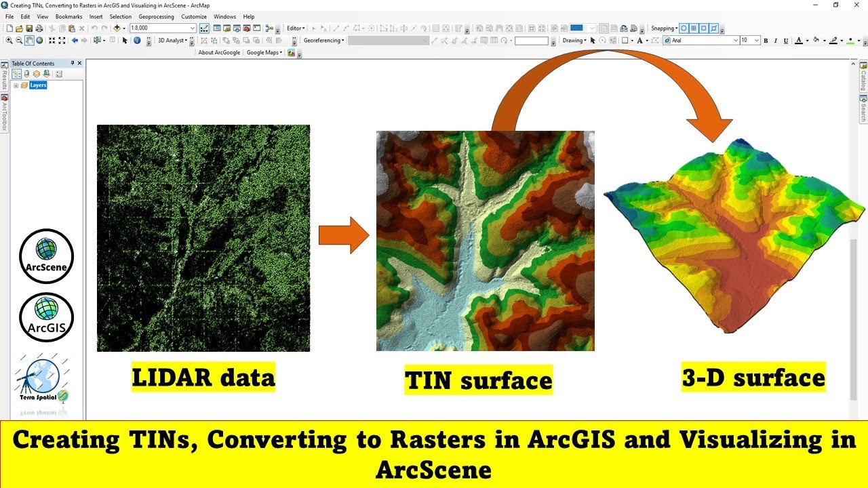Open the Table of Contents window icon
Viewport: 868px width, 488px height.
point(217,28)
